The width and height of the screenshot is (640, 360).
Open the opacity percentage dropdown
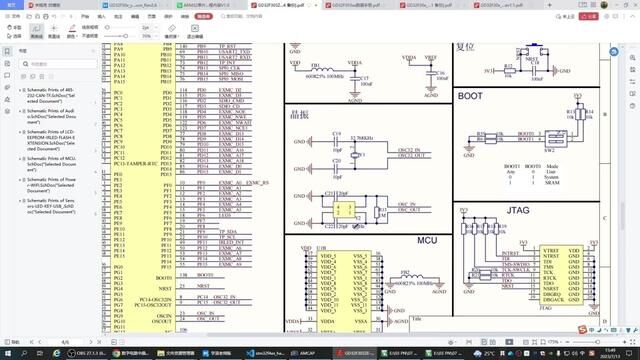click(149, 36)
